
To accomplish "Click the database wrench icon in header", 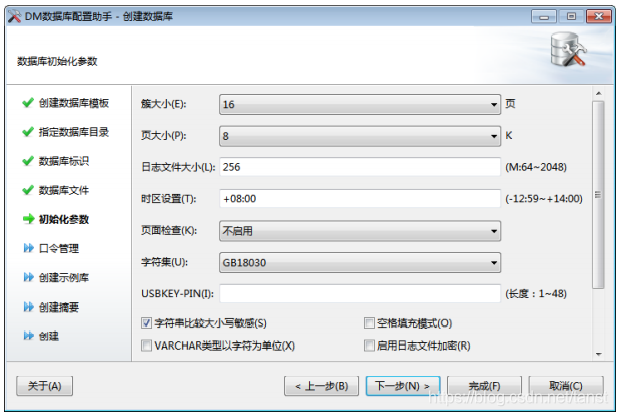I will tap(568, 50).
